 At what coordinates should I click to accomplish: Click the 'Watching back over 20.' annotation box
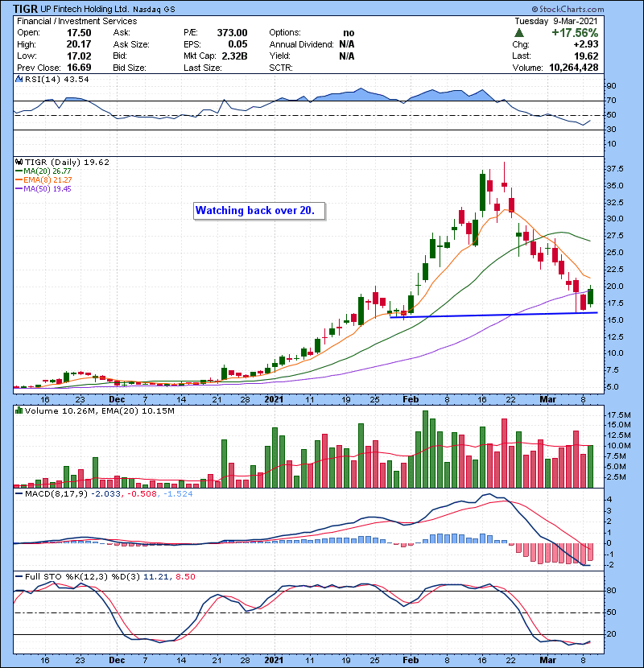click(259, 211)
